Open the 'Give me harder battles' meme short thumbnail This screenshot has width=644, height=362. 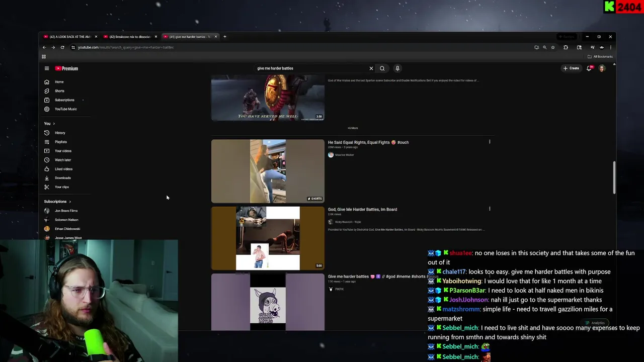268,302
